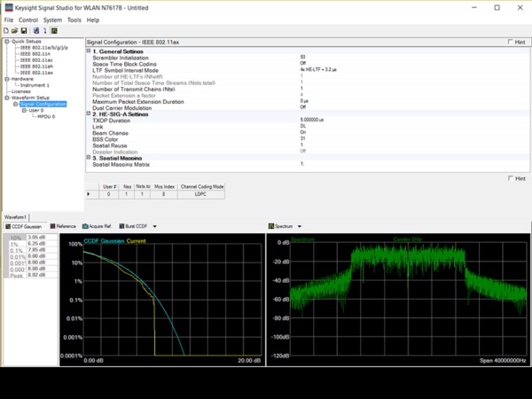Viewport: 532px width, 399px height.
Task: Click the LDPC Channel Coding Mode cell
Action: point(201,194)
